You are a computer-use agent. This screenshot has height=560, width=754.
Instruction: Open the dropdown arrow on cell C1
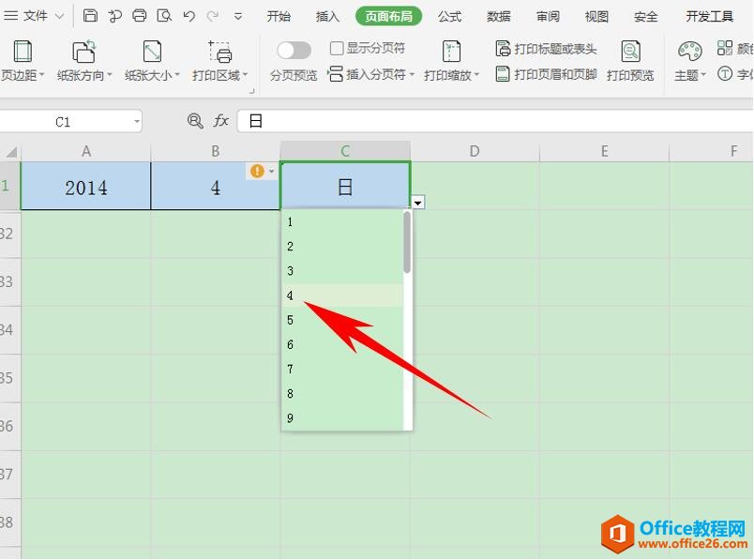(x=416, y=202)
